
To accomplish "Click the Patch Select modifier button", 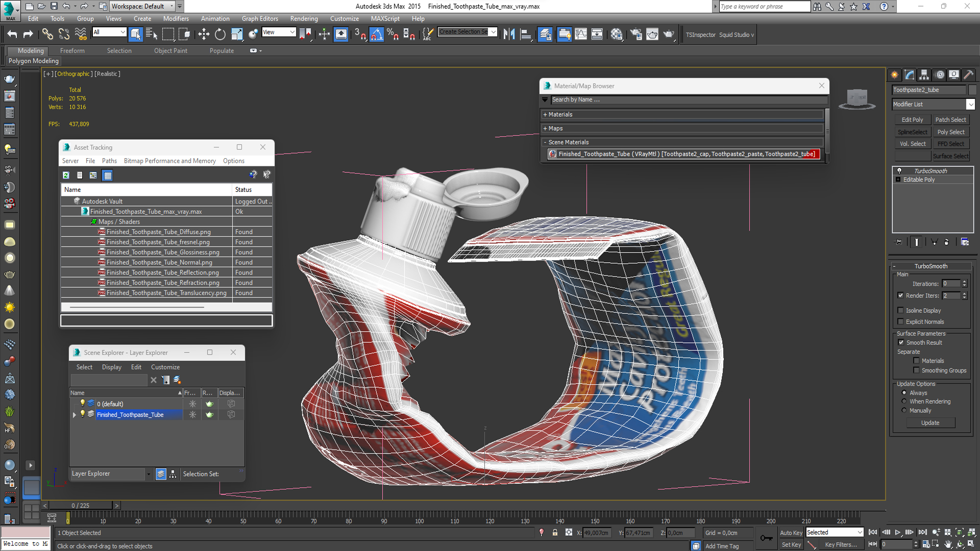I will pos(950,119).
